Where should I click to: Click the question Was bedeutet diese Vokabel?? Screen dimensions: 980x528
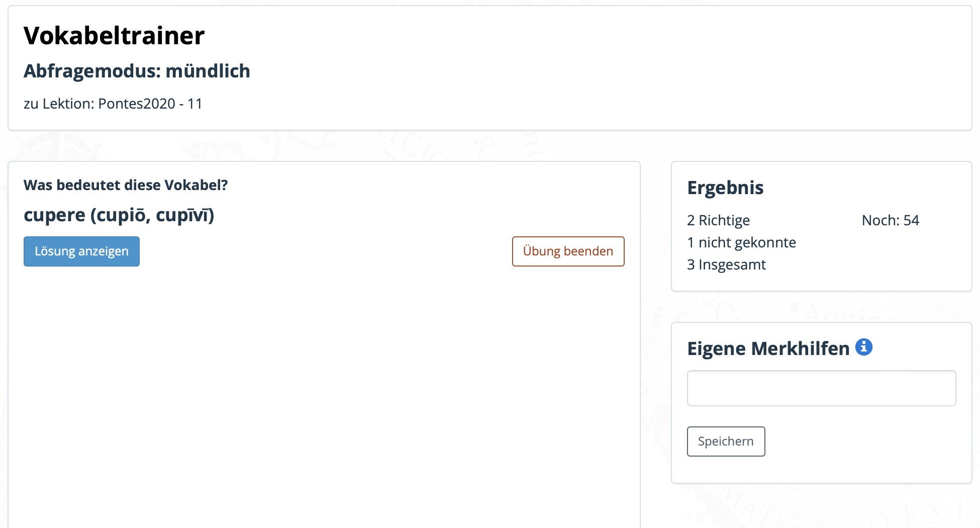click(126, 185)
